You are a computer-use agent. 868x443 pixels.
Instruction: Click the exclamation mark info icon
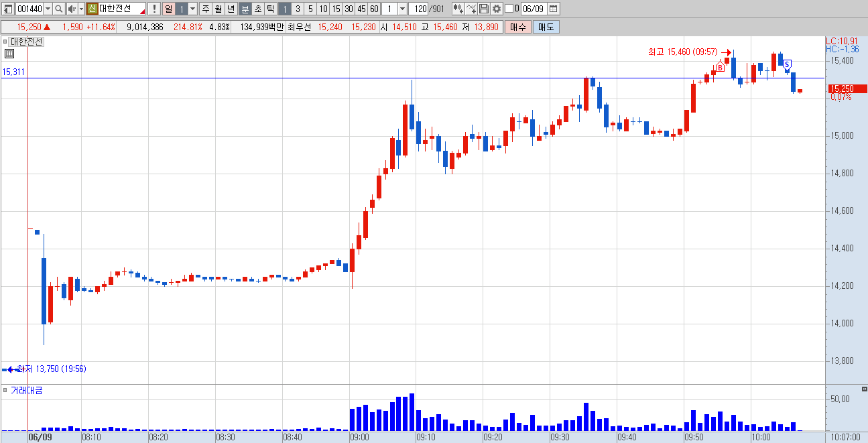pyautogui.click(x=153, y=9)
